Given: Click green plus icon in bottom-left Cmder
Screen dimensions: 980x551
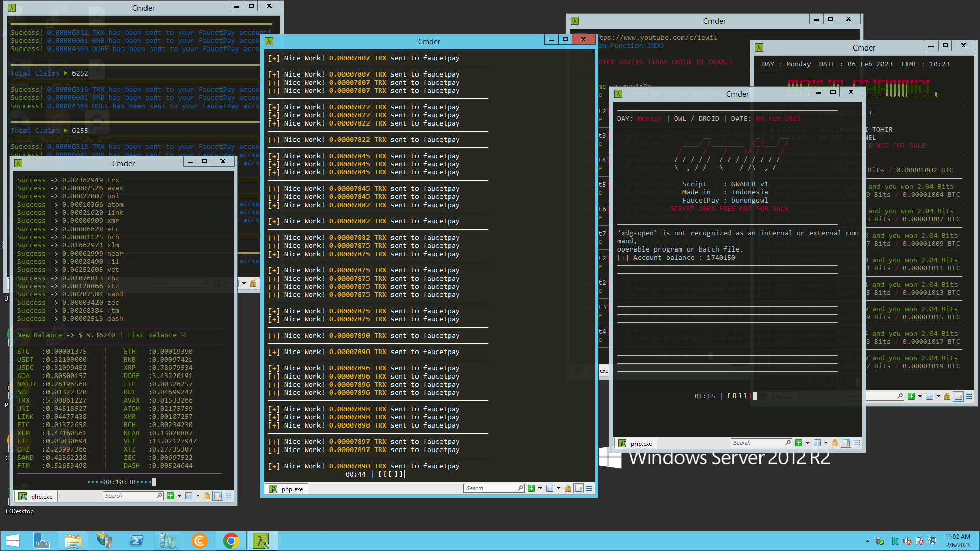Looking at the screenshot, I should pyautogui.click(x=170, y=496).
